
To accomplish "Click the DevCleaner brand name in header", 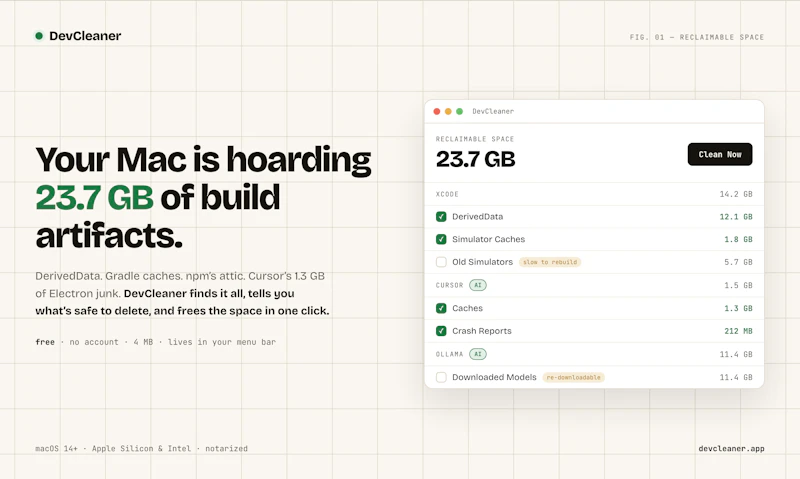I will [x=85, y=36].
